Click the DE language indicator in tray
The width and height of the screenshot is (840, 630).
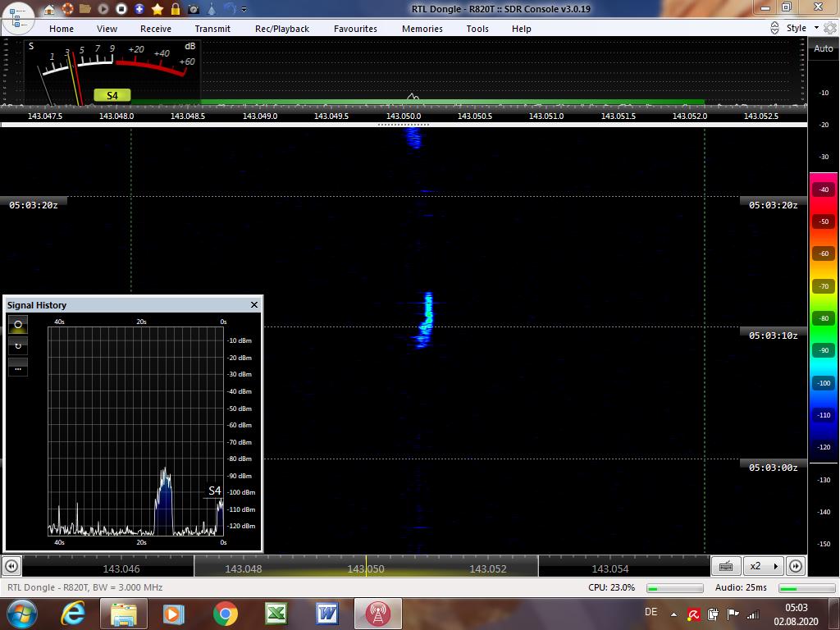tap(651, 612)
